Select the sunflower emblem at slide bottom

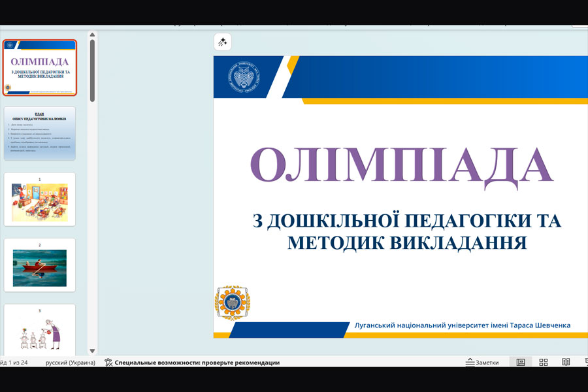point(233,302)
